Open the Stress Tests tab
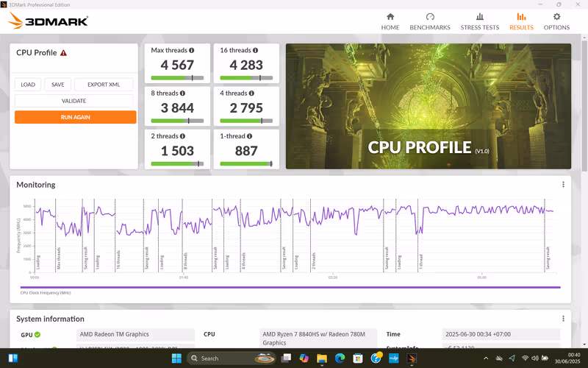Viewport: 588px width, 368px height. 479,21
